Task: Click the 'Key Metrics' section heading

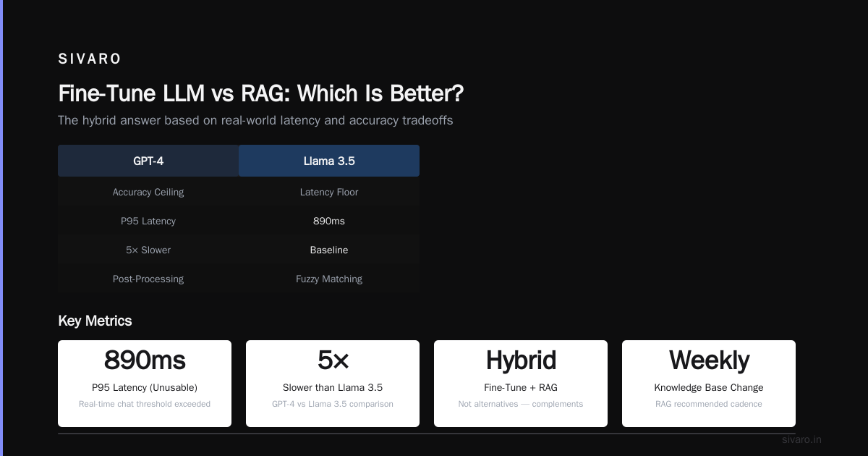Action: point(95,321)
